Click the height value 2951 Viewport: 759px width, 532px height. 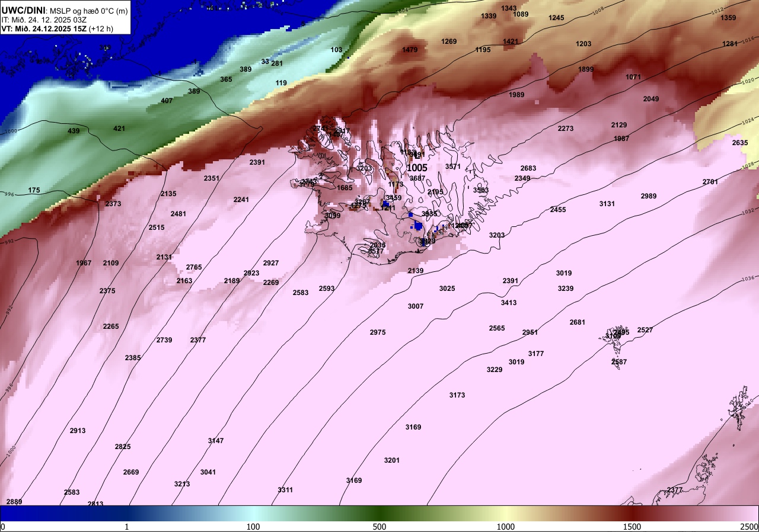(x=530, y=332)
